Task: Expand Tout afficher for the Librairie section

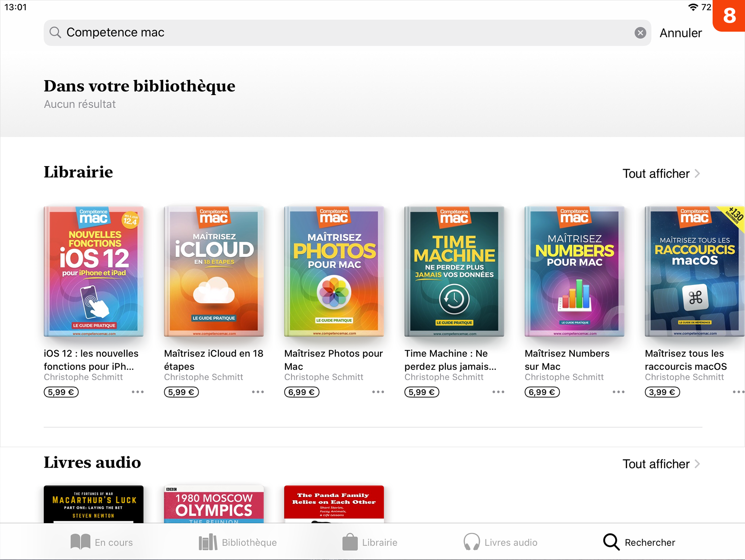Action: pos(661,174)
